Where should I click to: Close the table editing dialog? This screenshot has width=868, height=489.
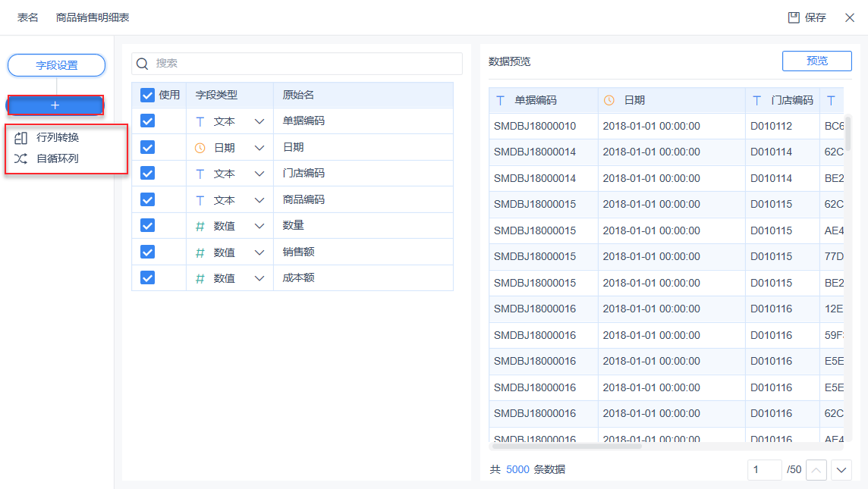[850, 17]
